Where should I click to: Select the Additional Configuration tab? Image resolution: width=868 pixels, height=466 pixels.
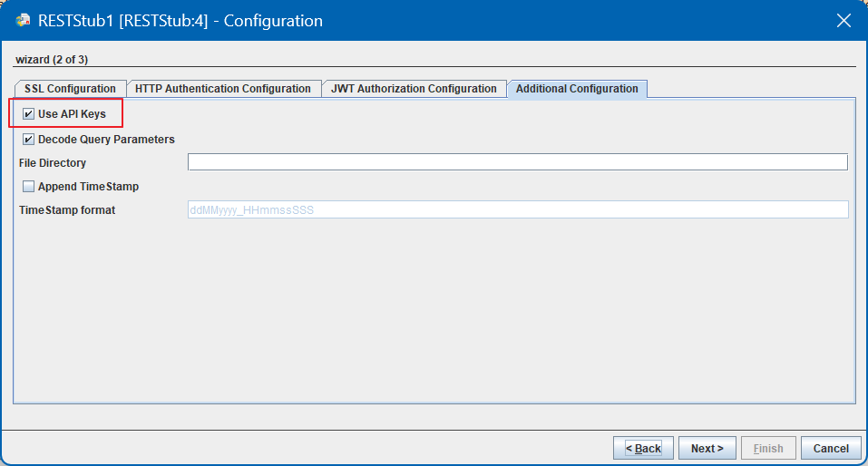pyautogui.click(x=577, y=89)
